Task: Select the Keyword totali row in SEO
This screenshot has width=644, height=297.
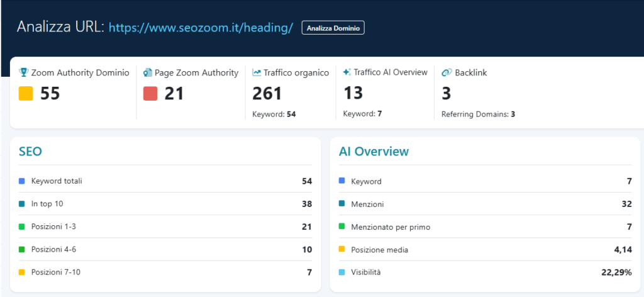Action: point(165,181)
